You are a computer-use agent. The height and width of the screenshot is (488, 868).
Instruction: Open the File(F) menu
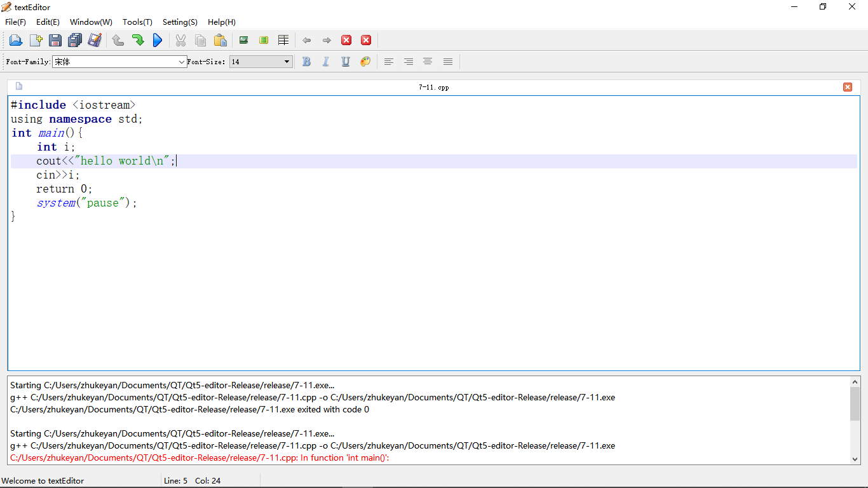pyautogui.click(x=15, y=22)
